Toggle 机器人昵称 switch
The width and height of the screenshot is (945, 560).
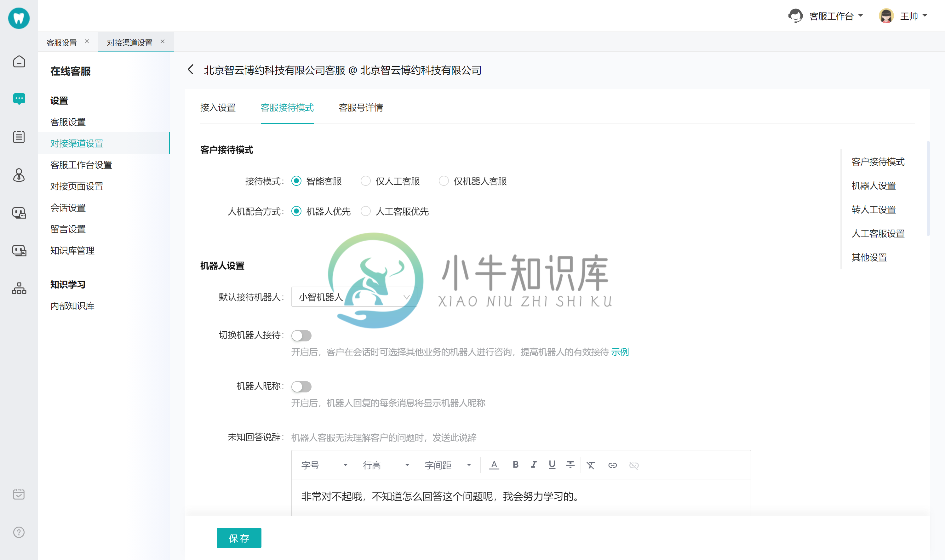pos(301,386)
